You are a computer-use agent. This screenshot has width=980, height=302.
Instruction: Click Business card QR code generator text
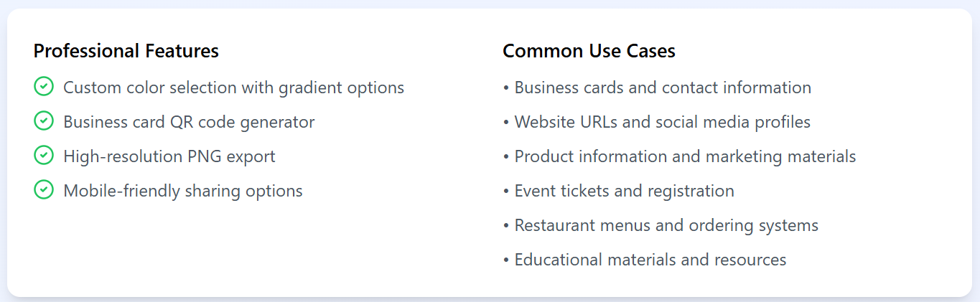(x=189, y=122)
